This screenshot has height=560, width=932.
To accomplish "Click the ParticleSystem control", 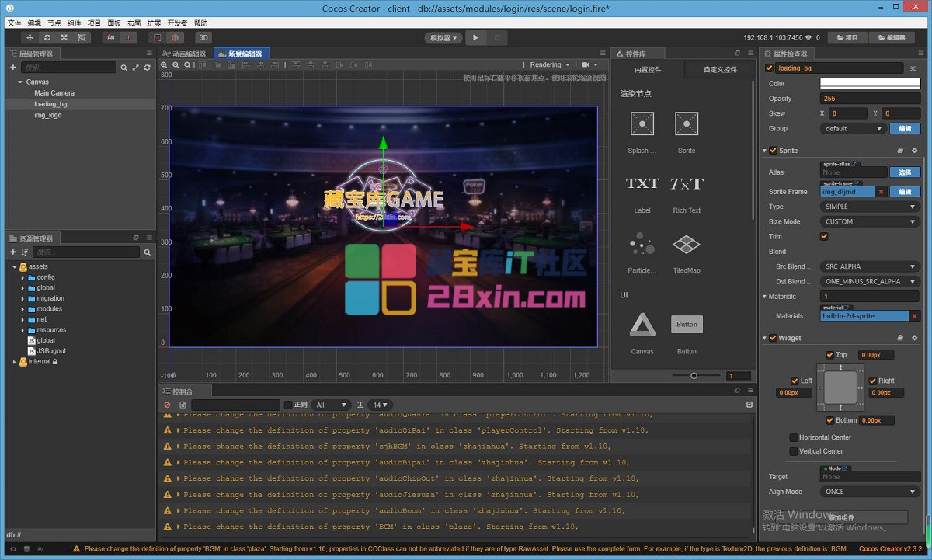I will [x=642, y=245].
